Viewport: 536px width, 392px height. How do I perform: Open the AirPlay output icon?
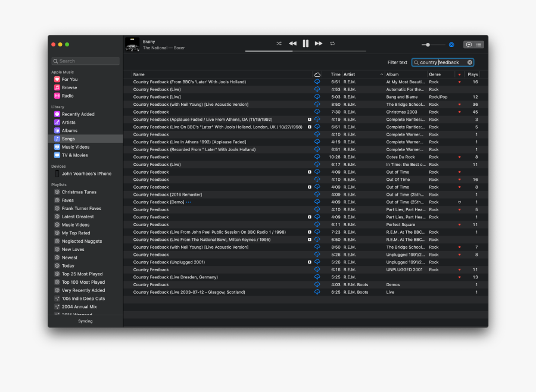tap(451, 45)
